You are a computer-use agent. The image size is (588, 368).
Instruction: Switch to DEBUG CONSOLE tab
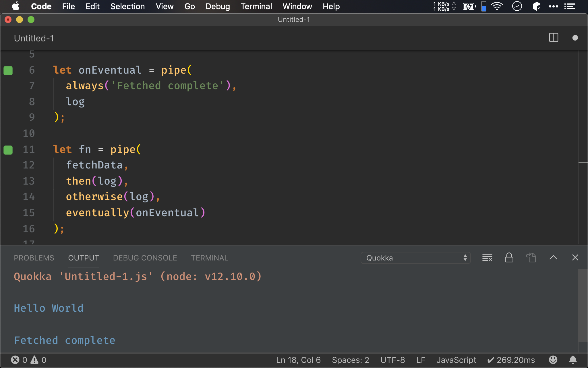(x=145, y=258)
